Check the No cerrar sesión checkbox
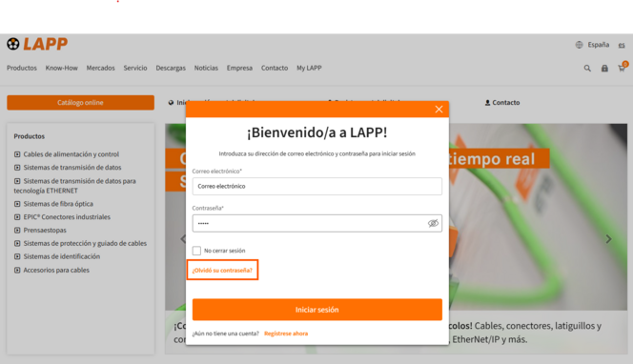The image size is (633, 364). (x=196, y=251)
